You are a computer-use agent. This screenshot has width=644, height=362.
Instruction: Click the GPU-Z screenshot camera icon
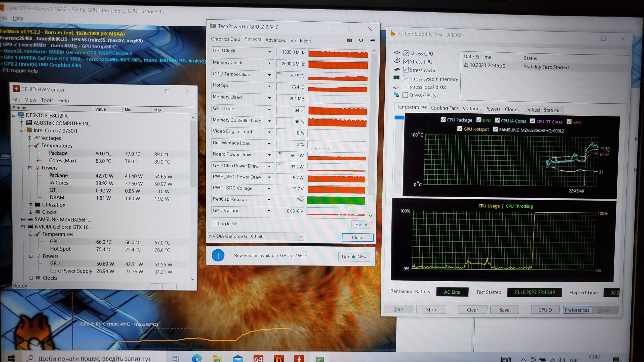[x=349, y=40]
